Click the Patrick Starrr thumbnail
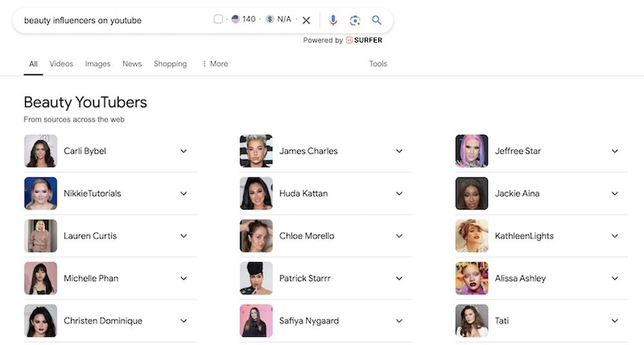The height and width of the screenshot is (345, 644). tap(256, 278)
